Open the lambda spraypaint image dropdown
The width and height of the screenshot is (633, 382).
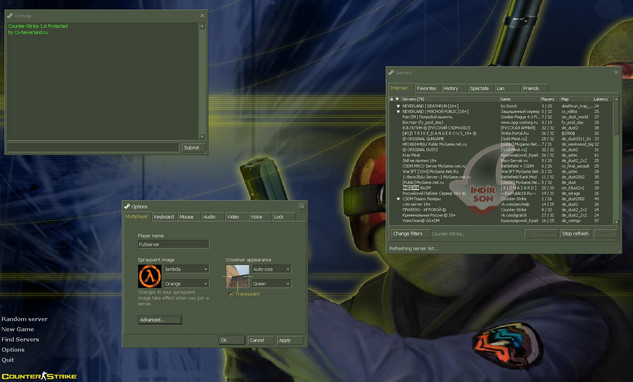tap(186, 269)
